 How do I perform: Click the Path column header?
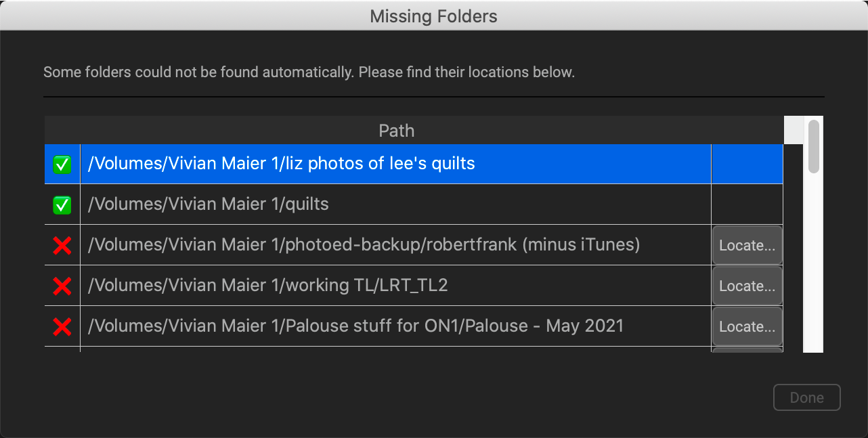point(396,130)
